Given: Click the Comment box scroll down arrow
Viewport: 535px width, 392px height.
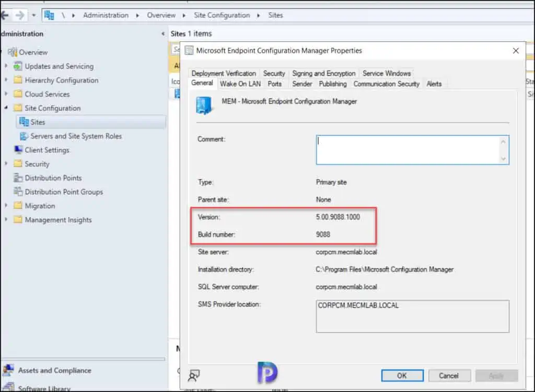Looking at the screenshot, I should 503,159.
